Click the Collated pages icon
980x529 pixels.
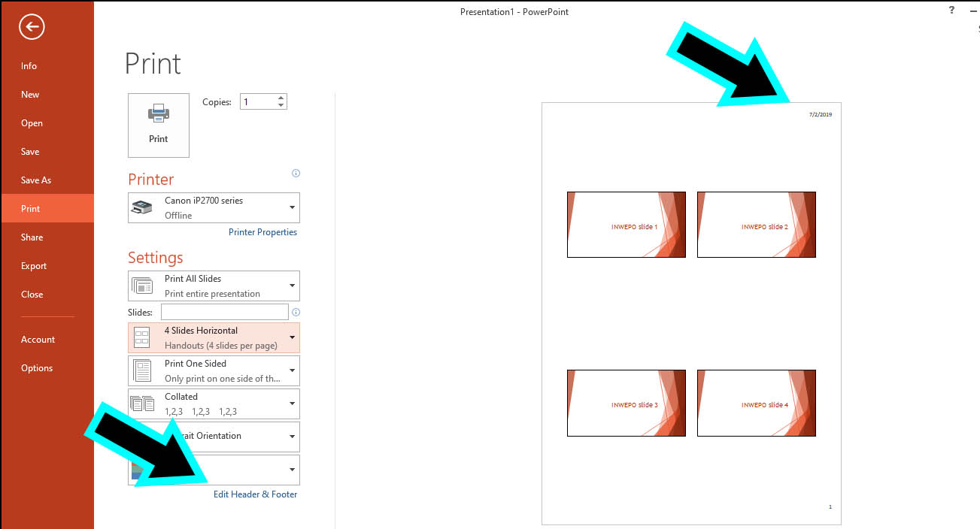point(142,404)
